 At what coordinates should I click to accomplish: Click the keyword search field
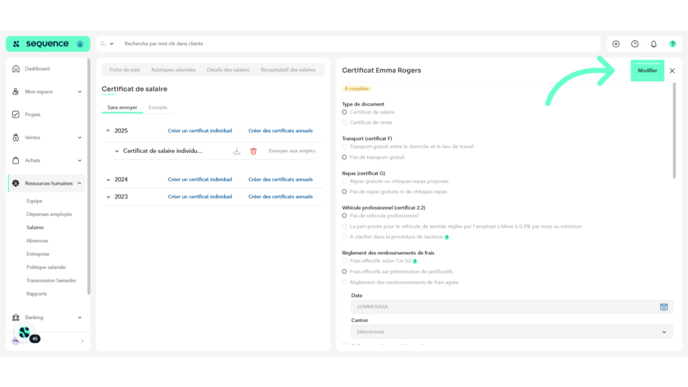[360, 44]
